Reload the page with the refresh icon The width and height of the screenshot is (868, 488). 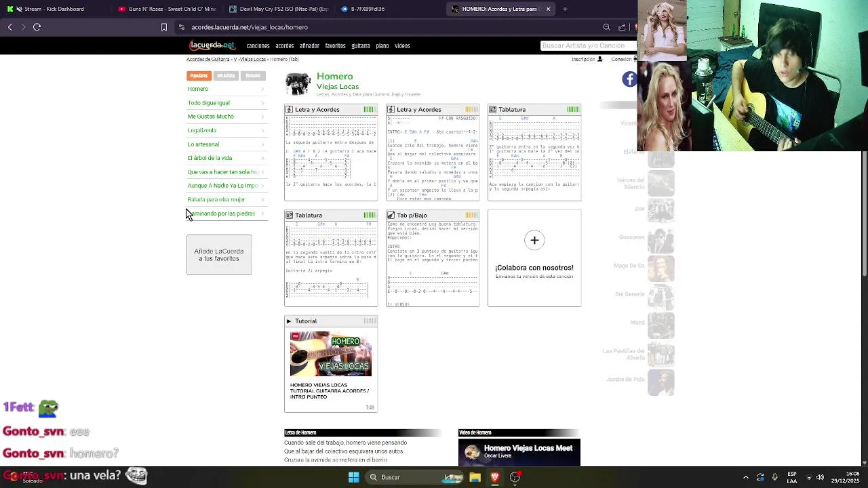coord(37,27)
